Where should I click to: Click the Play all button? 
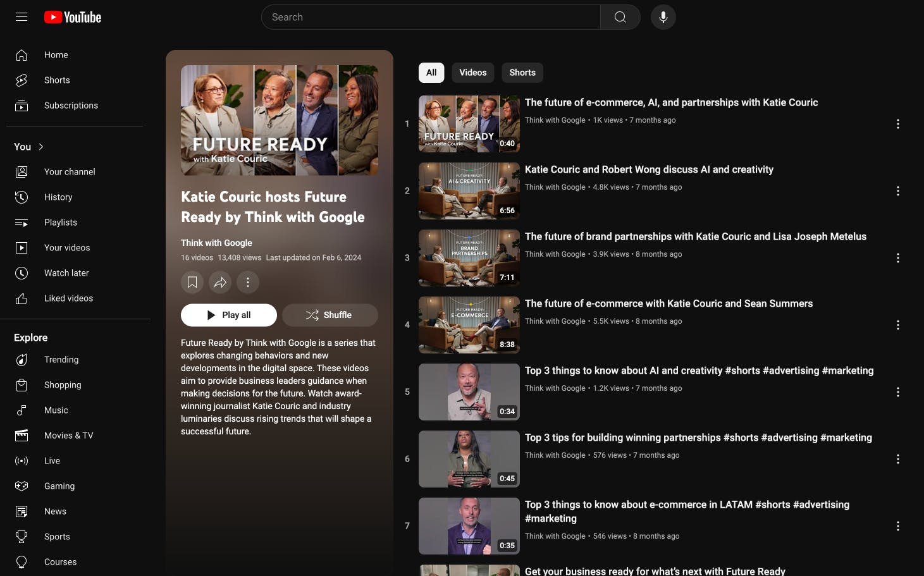[229, 315]
